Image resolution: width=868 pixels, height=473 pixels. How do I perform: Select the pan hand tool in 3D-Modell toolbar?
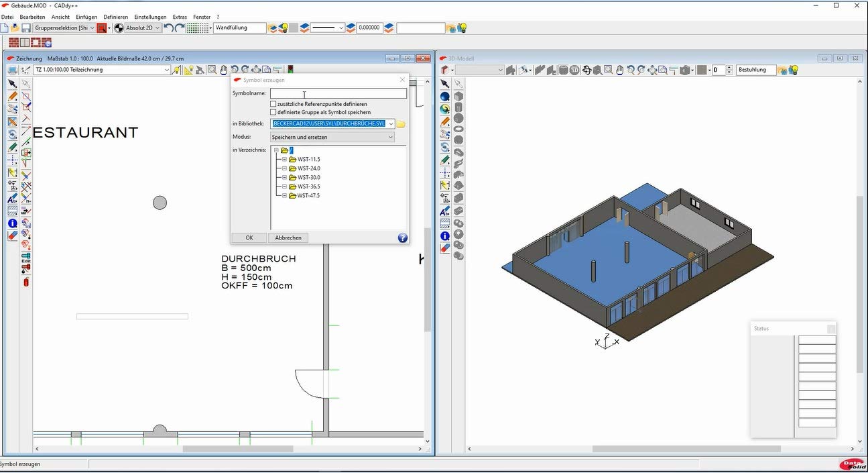tap(620, 70)
